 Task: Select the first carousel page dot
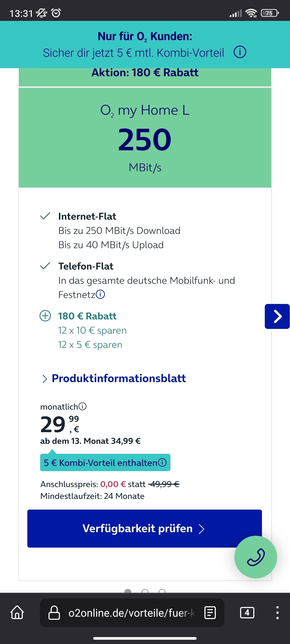128,591
